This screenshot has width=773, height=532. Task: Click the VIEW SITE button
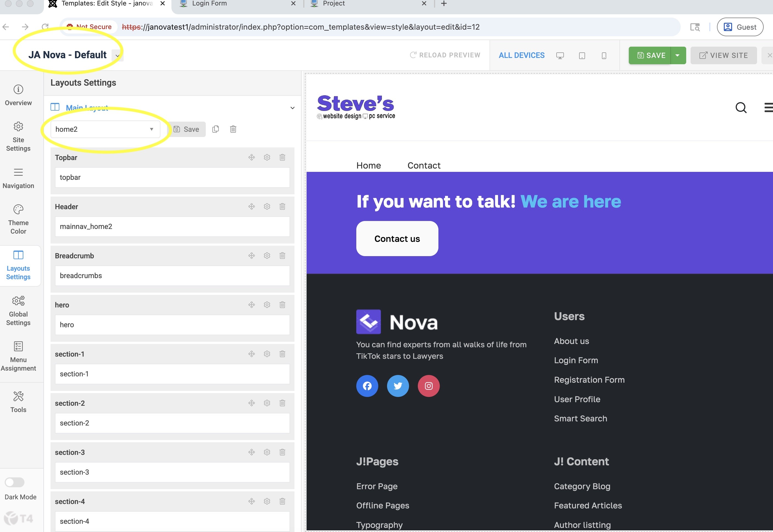723,55
